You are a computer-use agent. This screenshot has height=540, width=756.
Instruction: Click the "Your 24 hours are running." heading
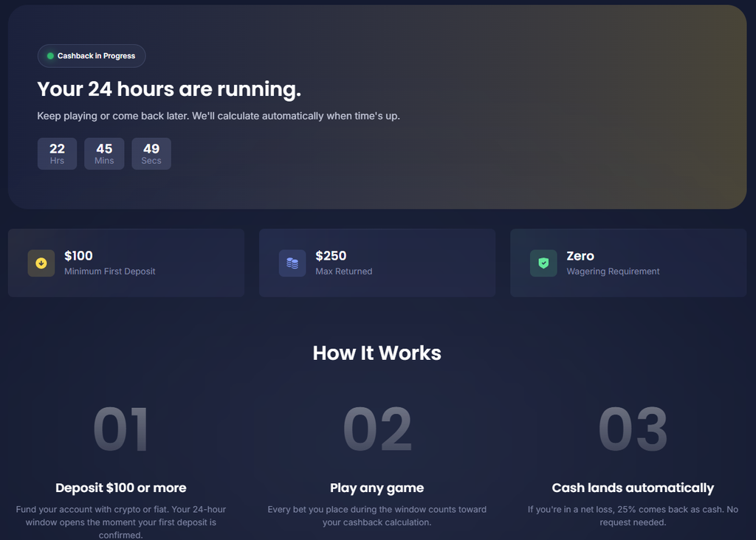pos(169,89)
